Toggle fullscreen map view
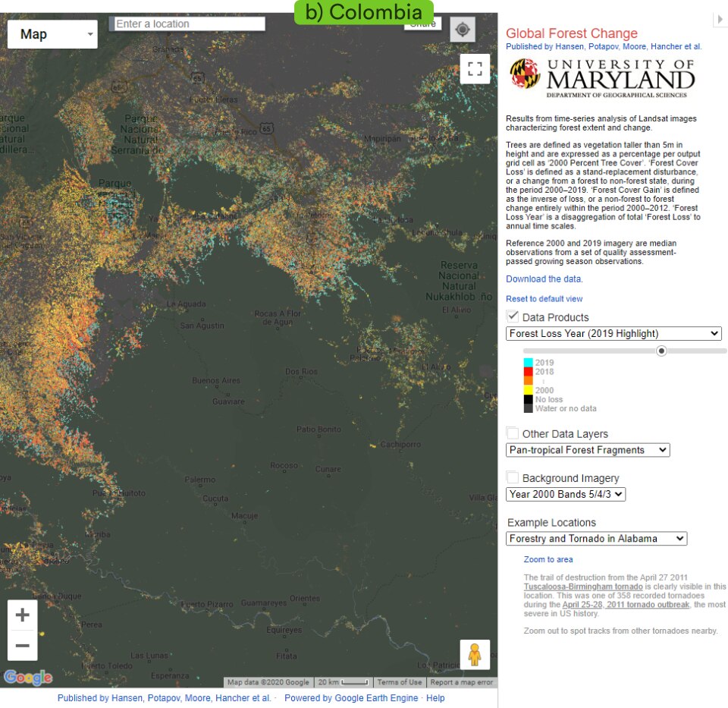The width and height of the screenshot is (728, 708). (x=475, y=69)
